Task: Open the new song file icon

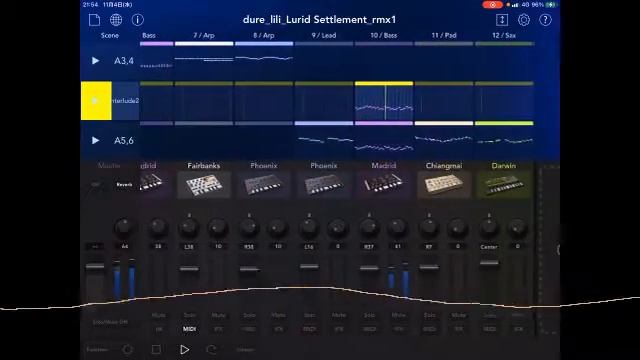Action: point(94,20)
